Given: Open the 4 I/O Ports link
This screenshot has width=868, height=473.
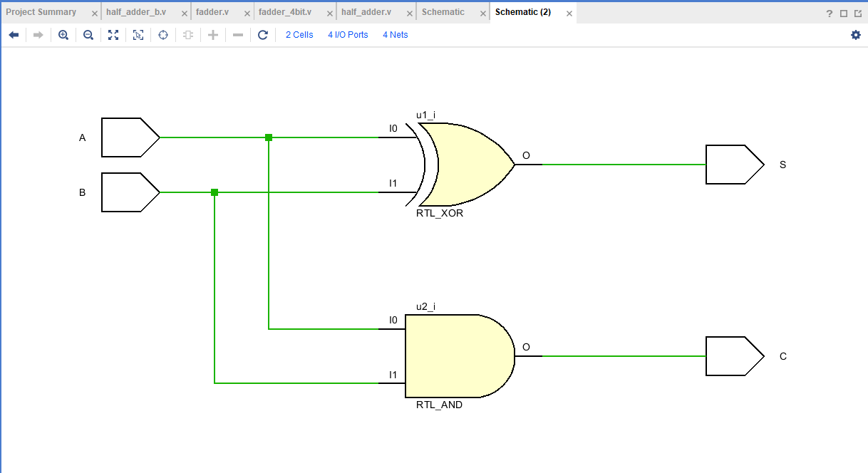Looking at the screenshot, I should [348, 35].
